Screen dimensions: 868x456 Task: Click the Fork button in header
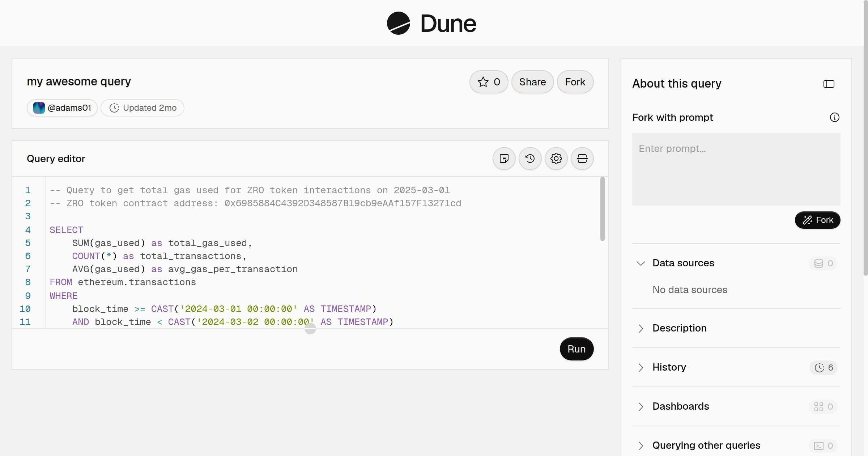[x=575, y=82]
